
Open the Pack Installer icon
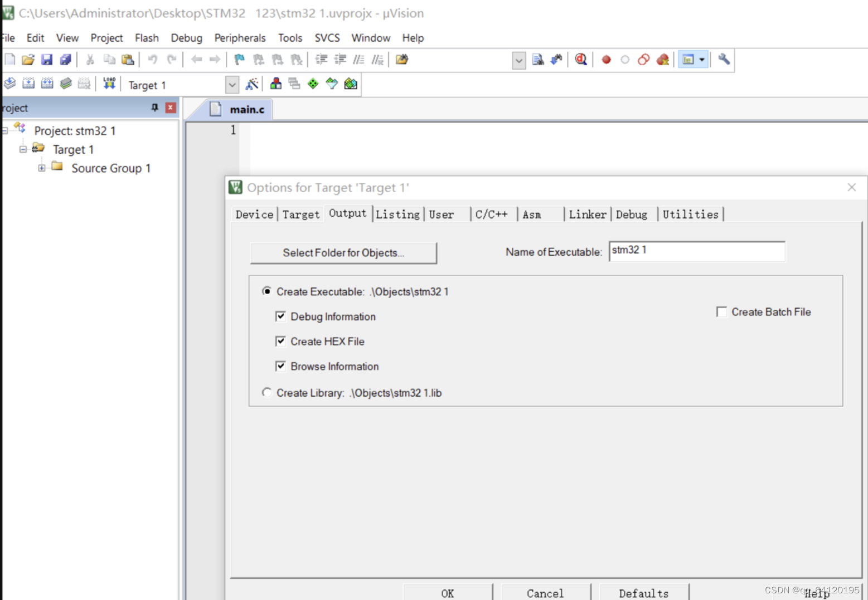[351, 84]
